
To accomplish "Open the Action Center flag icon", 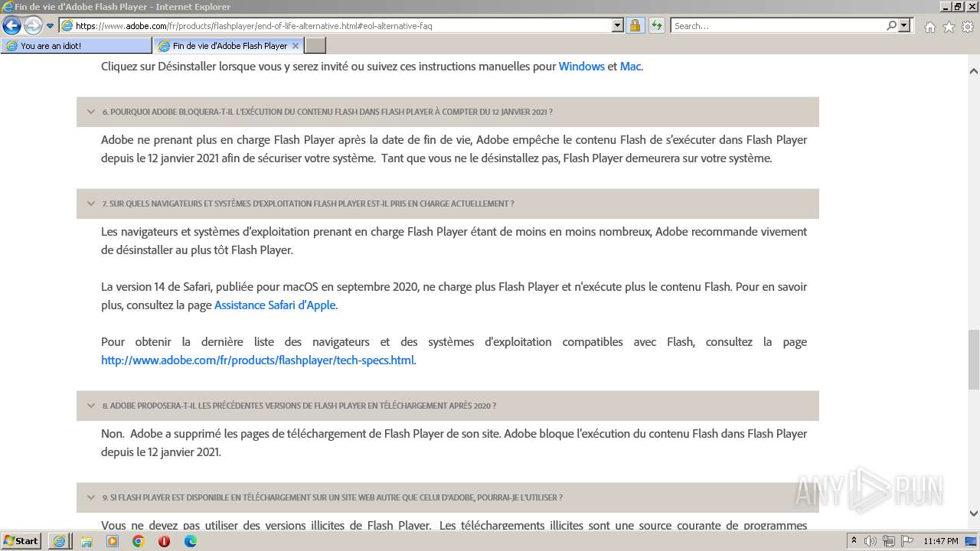I will (906, 541).
